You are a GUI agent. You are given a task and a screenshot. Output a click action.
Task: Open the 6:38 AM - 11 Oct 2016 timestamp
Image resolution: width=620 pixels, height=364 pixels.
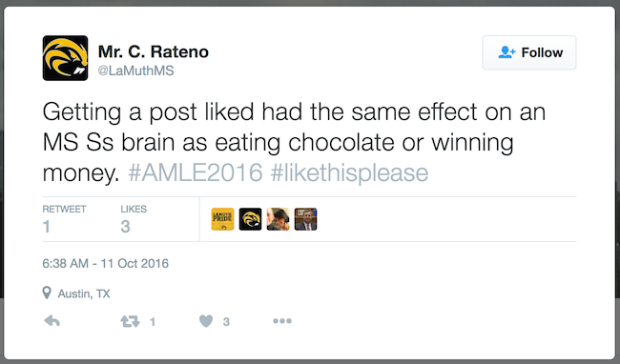pyautogui.click(x=106, y=263)
